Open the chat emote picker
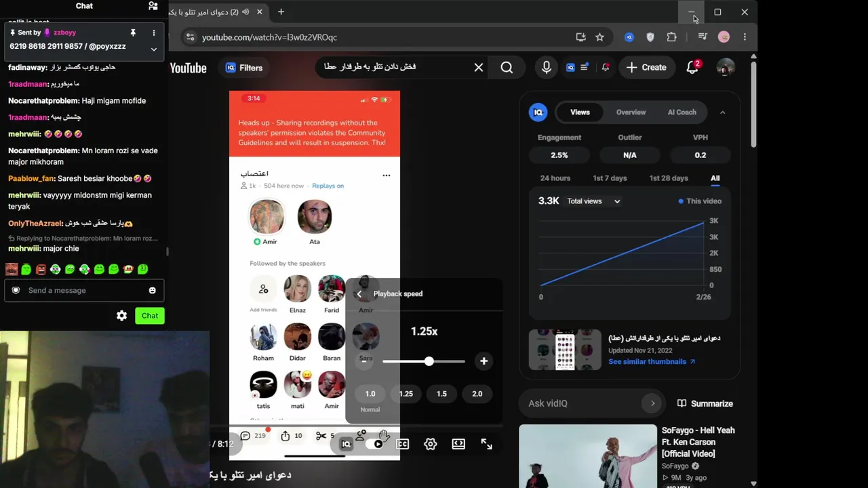 [152, 290]
